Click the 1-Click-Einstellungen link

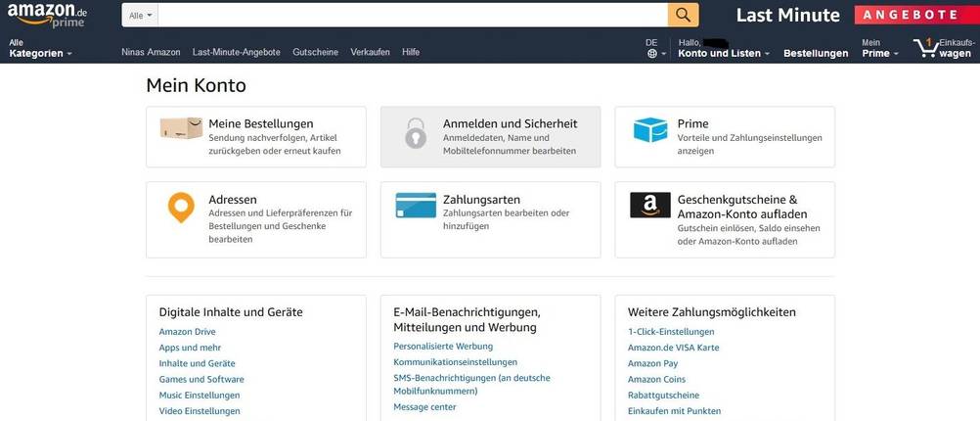click(671, 332)
